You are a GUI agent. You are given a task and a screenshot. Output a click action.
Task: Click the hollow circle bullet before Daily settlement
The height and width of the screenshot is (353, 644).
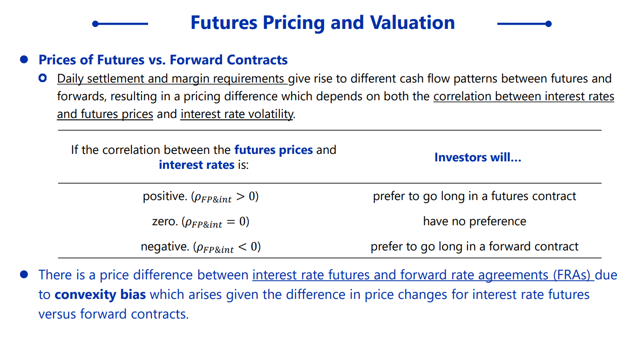(43, 78)
